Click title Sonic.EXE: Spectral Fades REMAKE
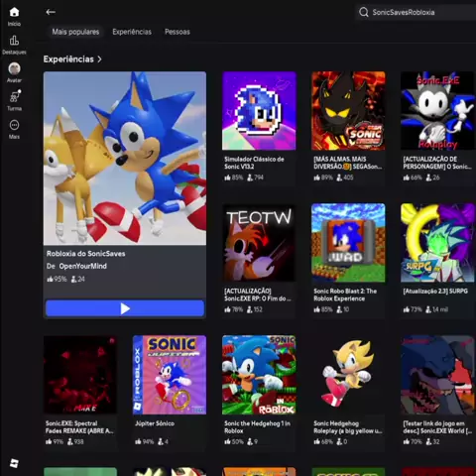The height and width of the screenshot is (476, 476). coord(79,426)
